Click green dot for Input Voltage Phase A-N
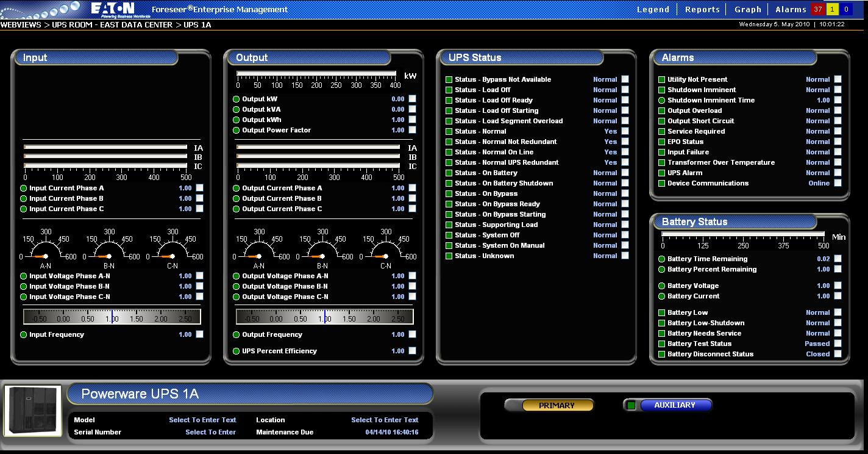 (24, 276)
